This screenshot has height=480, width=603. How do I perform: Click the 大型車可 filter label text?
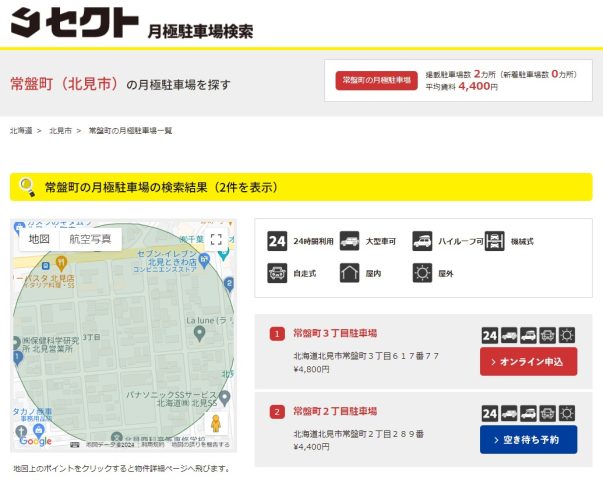tap(381, 241)
